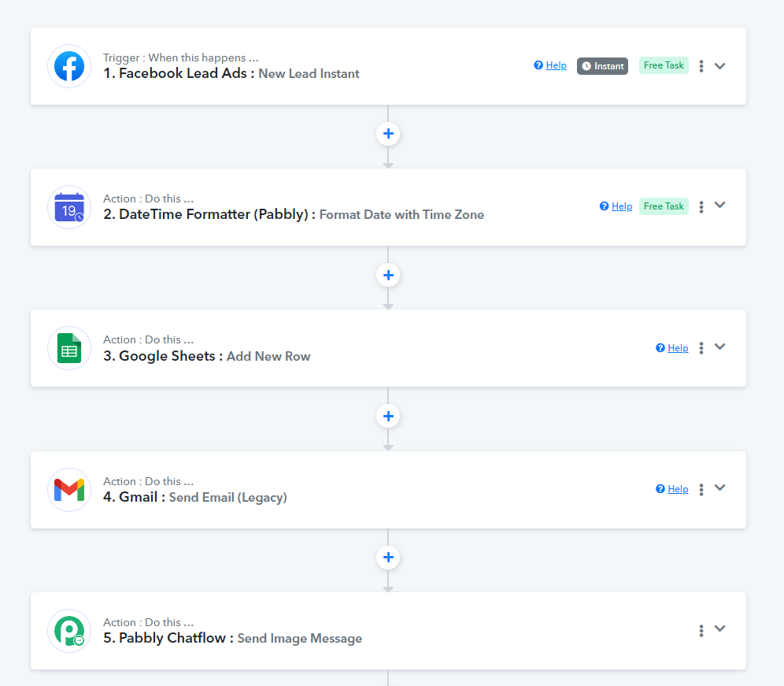Click the Facebook Lead Ads icon
This screenshot has height=686, width=784.
69,66
